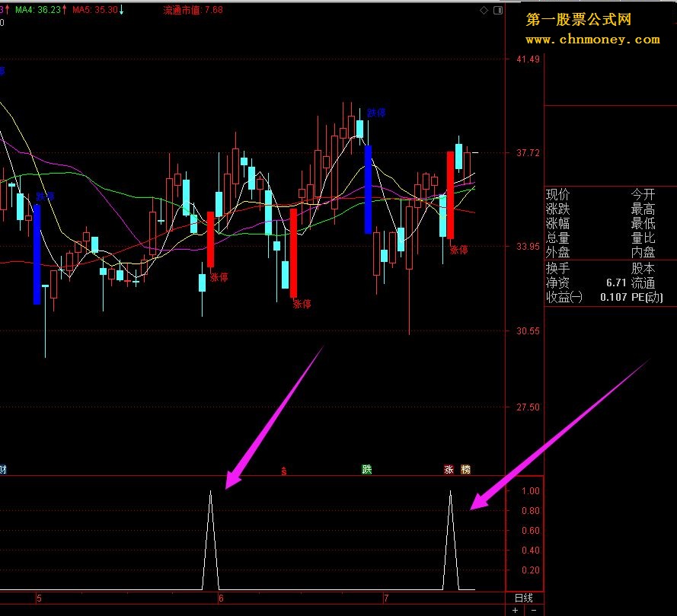Click the 涨停 label under the middle red candle

pos(302,305)
